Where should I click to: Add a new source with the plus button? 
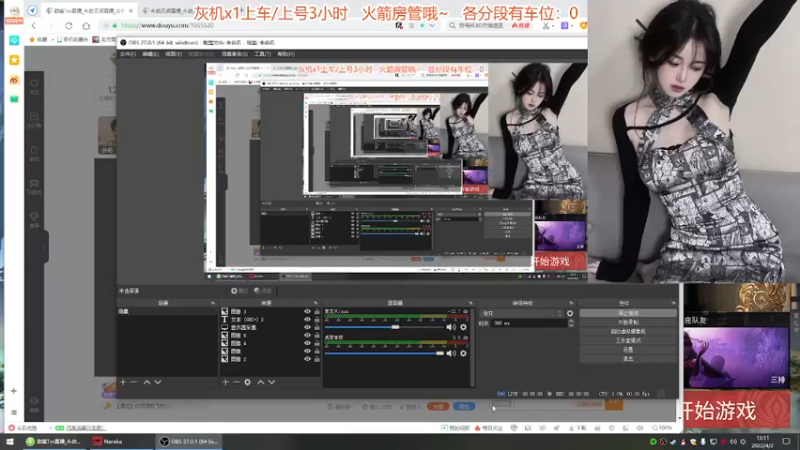pos(225,382)
